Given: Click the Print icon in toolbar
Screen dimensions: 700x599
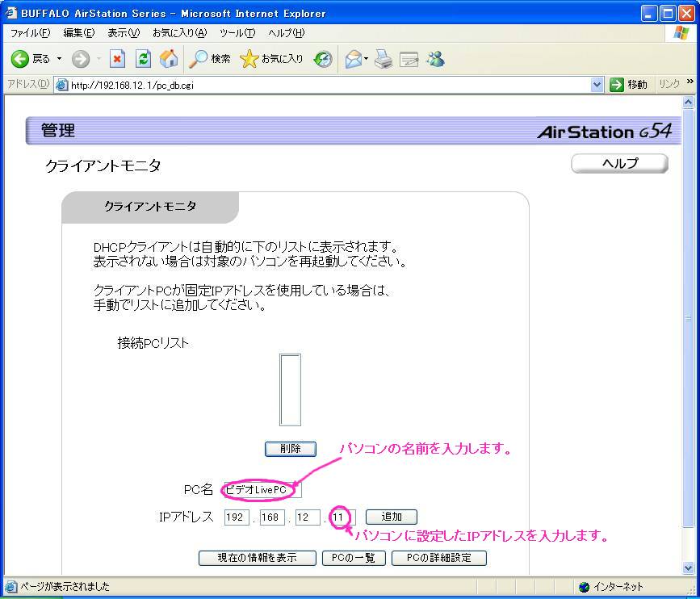Looking at the screenshot, I should pyautogui.click(x=383, y=59).
